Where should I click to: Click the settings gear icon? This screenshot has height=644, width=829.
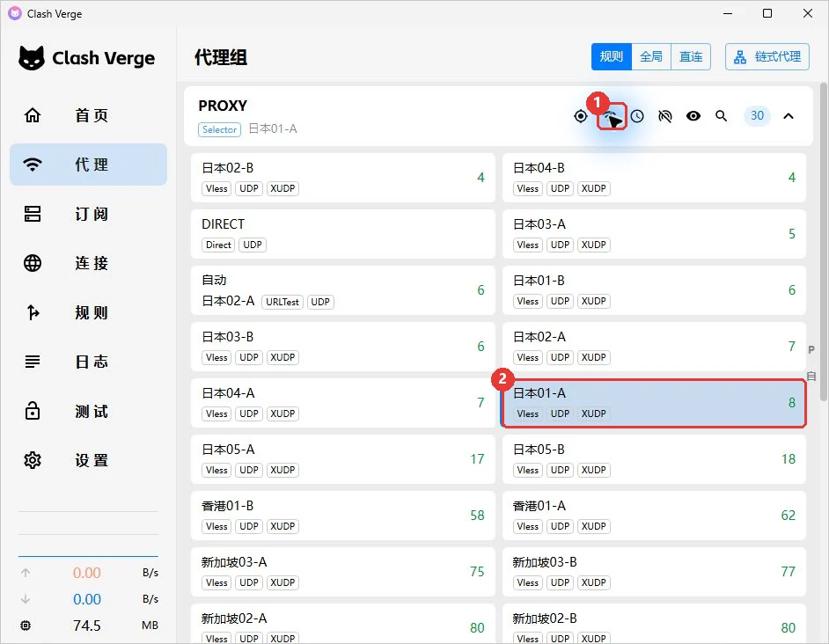click(x=33, y=460)
